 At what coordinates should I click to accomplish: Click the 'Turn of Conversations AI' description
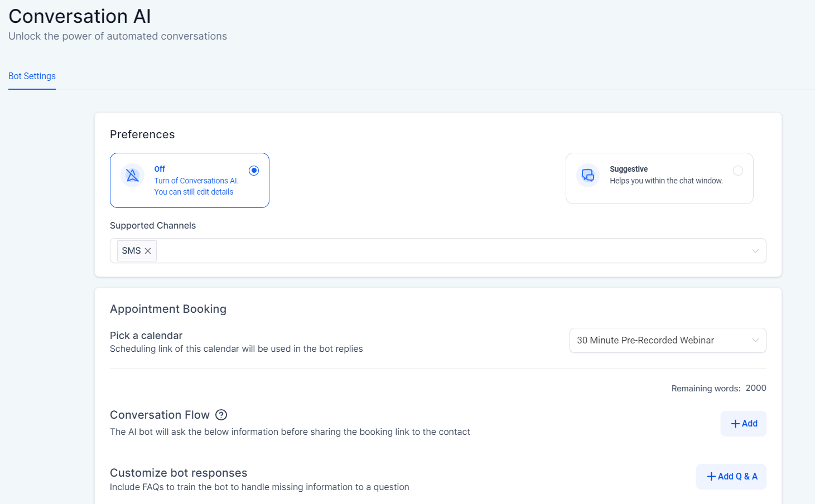tap(196, 181)
